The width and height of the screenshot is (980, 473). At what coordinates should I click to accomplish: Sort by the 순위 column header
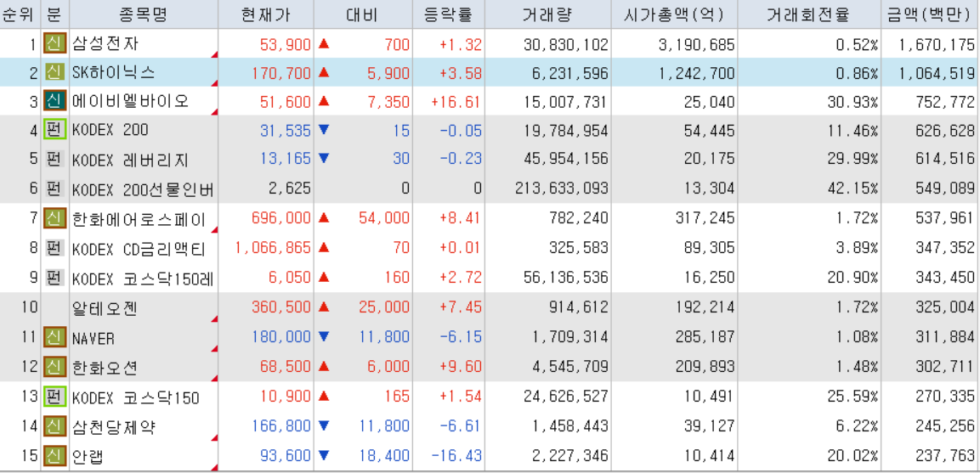[x=20, y=14]
